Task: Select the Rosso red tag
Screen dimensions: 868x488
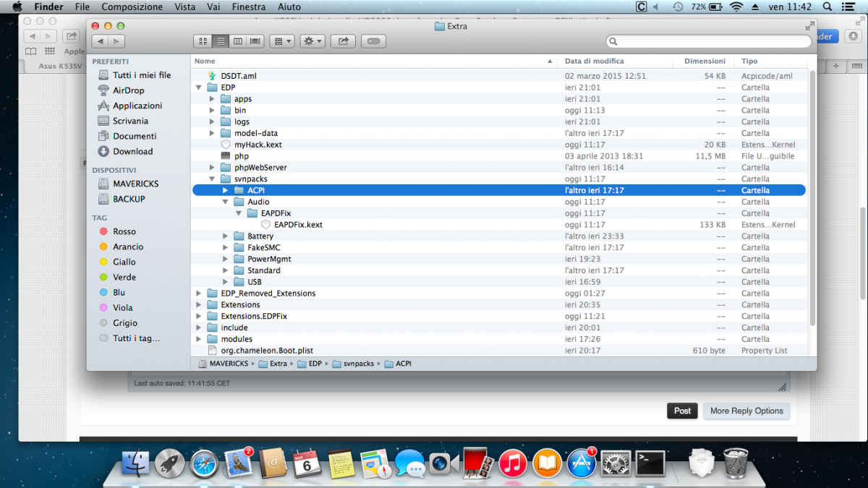Action: click(x=124, y=231)
